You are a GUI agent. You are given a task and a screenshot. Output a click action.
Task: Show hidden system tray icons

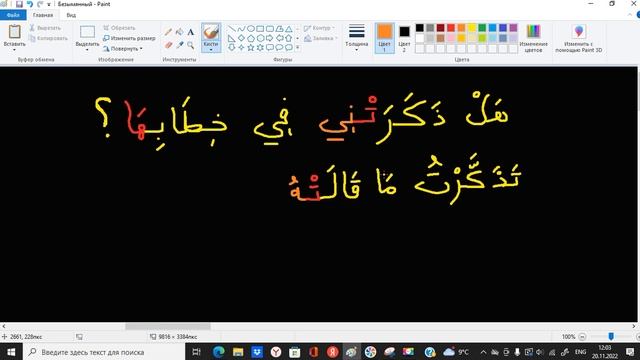(483, 352)
